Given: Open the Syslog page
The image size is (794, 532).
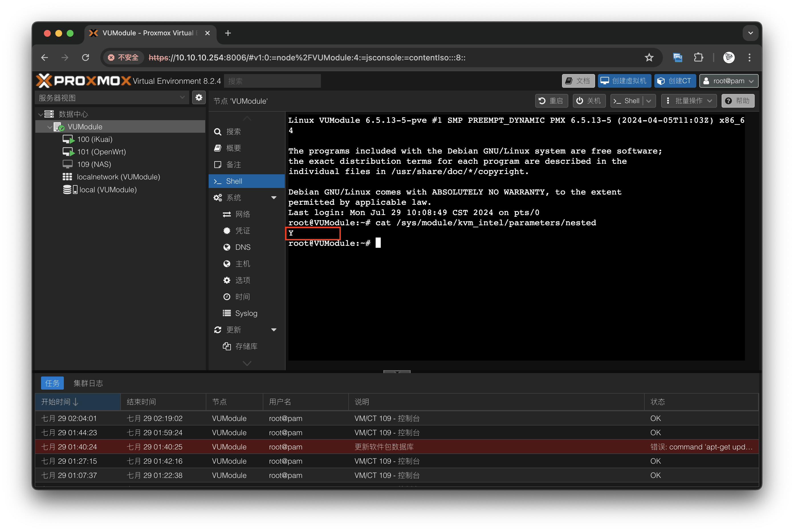Looking at the screenshot, I should pyautogui.click(x=247, y=313).
